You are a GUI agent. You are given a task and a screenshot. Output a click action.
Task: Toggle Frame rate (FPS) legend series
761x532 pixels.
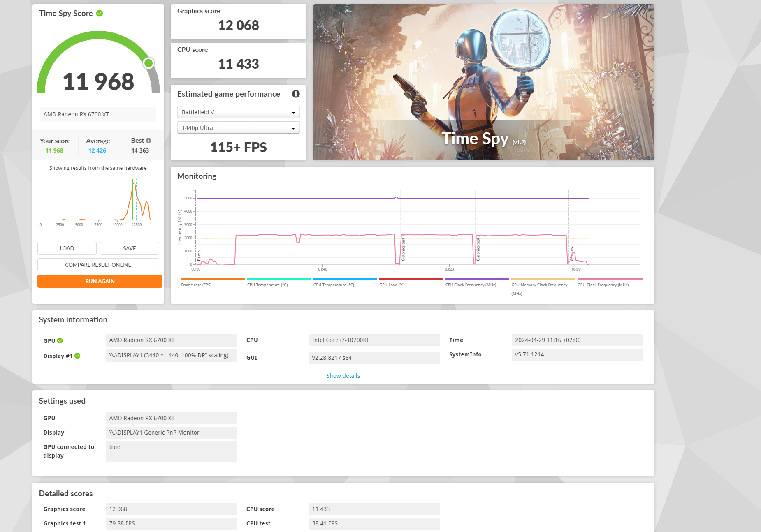(x=213, y=282)
